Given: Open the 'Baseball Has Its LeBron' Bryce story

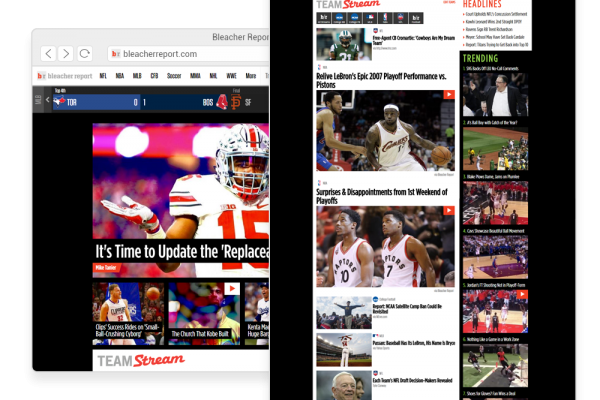Looking at the screenshot, I should tap(414, 343).
